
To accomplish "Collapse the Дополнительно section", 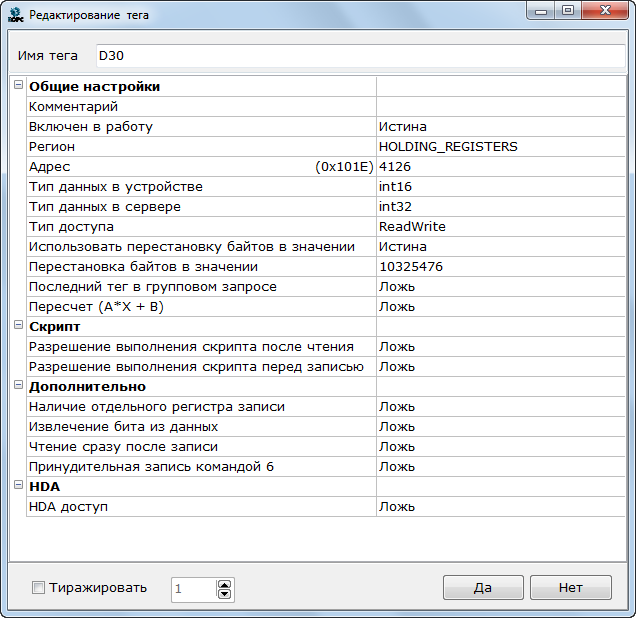I will click(x=18, y=386).
